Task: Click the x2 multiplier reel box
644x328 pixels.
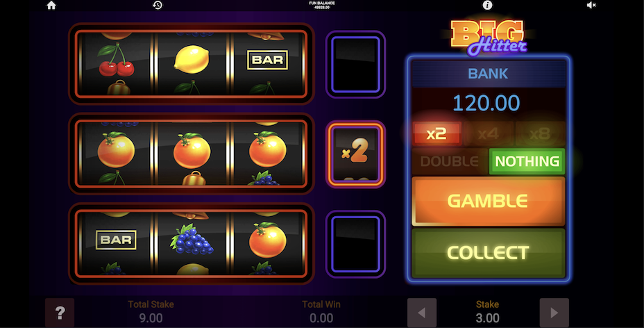Action: 355,154
